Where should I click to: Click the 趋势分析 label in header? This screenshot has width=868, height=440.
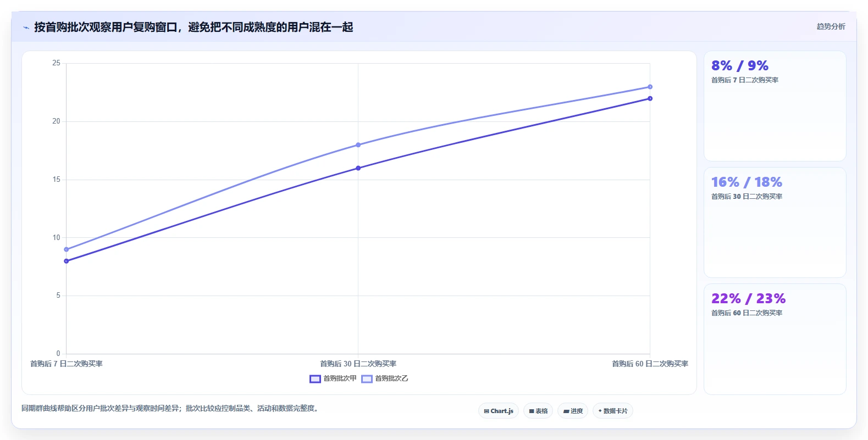(x=831, y=26)
